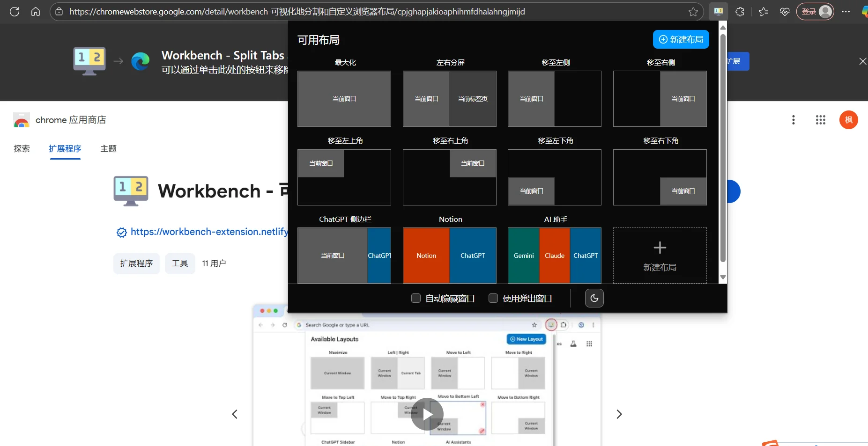Play the extension preview video
This screenshot has height=446, width=868.
(x=427, y=414)
